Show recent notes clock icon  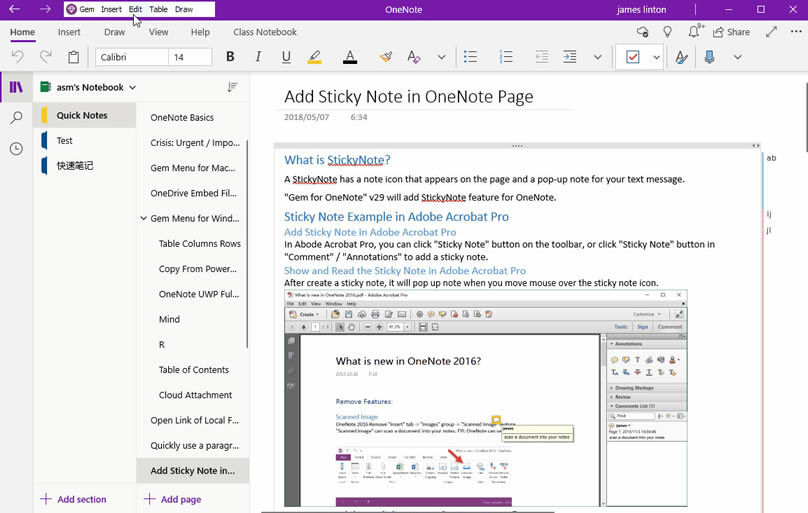(16, 149)
